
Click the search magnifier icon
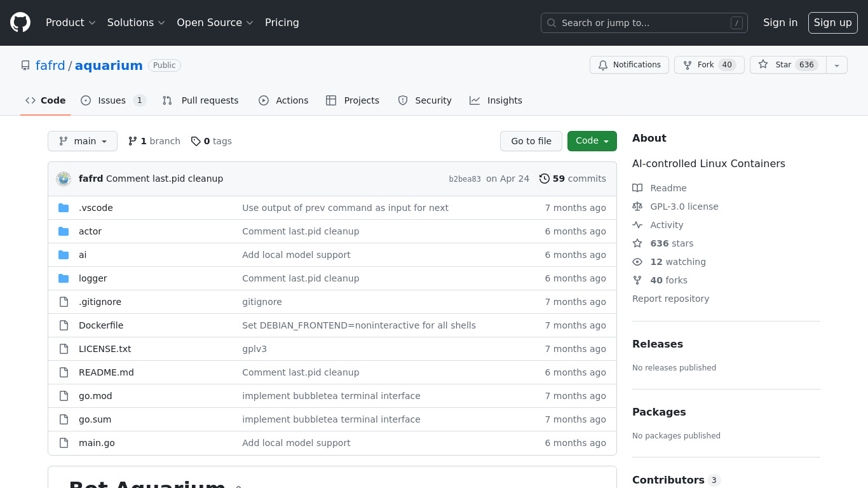click(552, 23)
